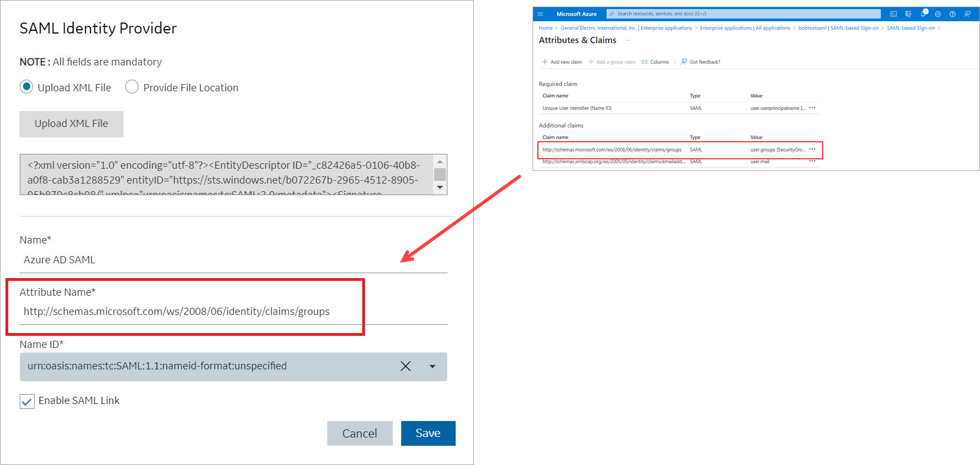Click SAML type for groups claim
This screenshot has height=465, width=980.
696,150
